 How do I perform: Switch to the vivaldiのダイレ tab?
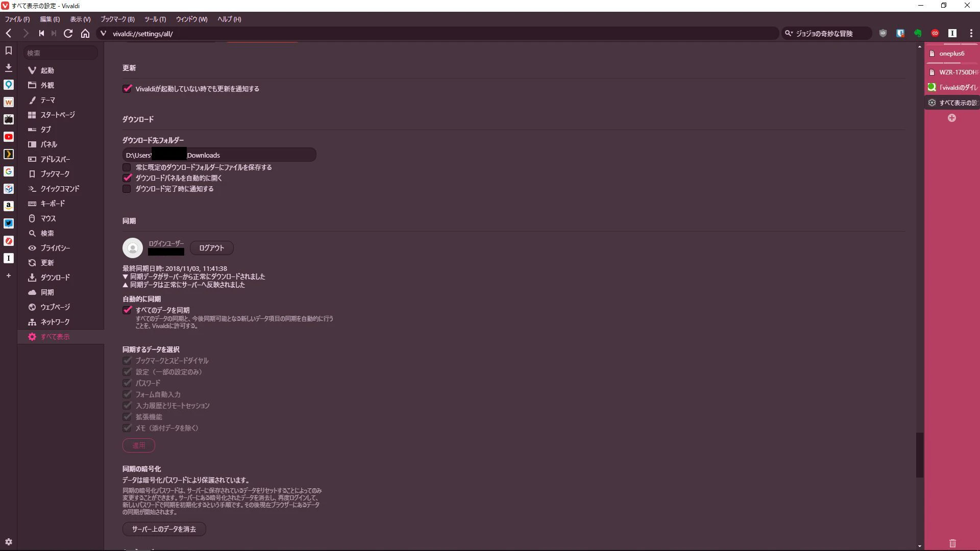pos(952,87)
